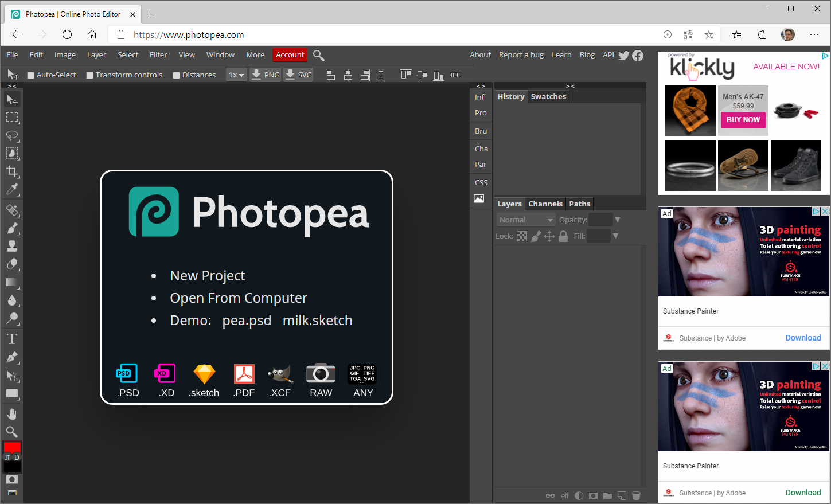Select the Pen tool
This screenshot has width=831, height=504.
click(x=12, y=357)
